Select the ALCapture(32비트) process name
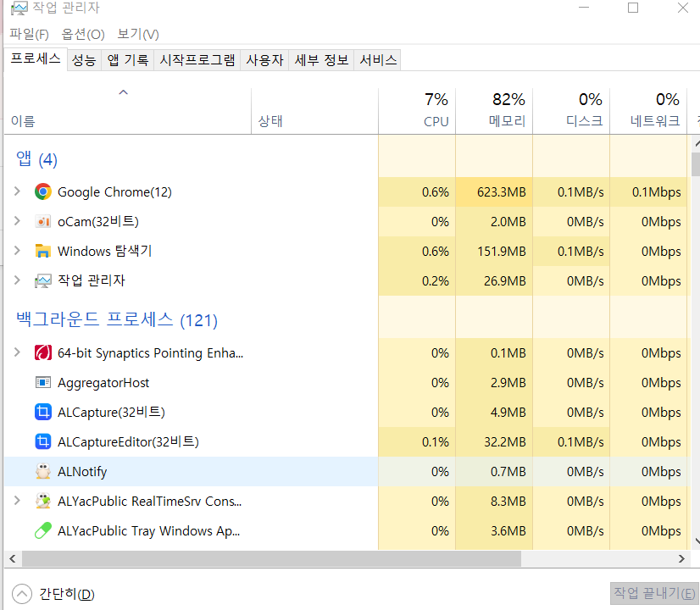Viewport: 700px width, 610px height. (x=111, y=413)
